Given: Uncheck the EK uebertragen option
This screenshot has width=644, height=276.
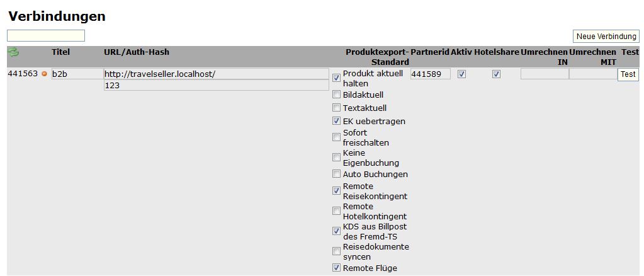Looking at the screenshot, I should pos(337,121).
